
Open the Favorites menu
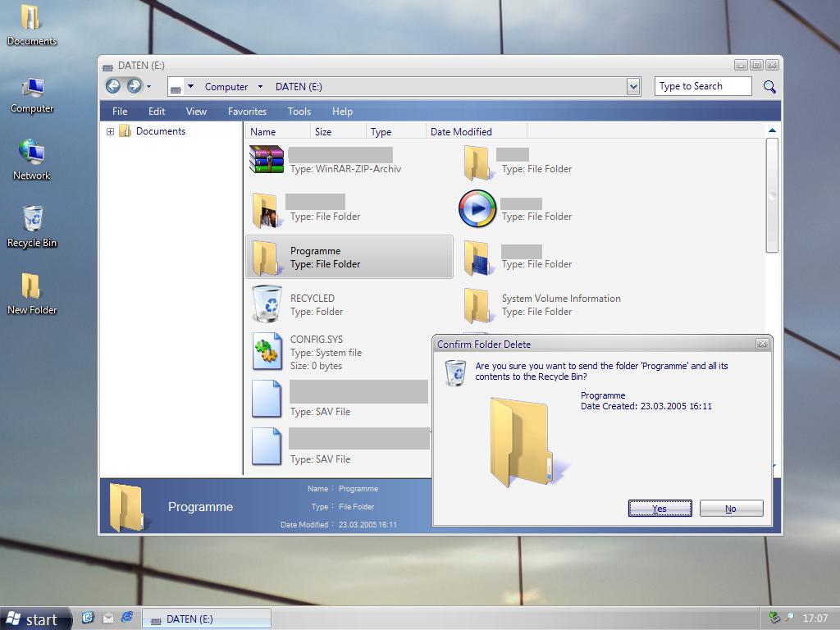coord(247,112)
